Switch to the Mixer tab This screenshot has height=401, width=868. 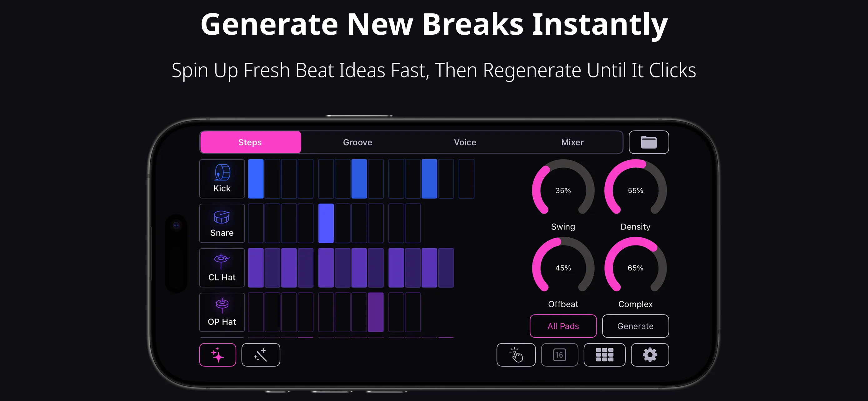click(x=572, y=142)
